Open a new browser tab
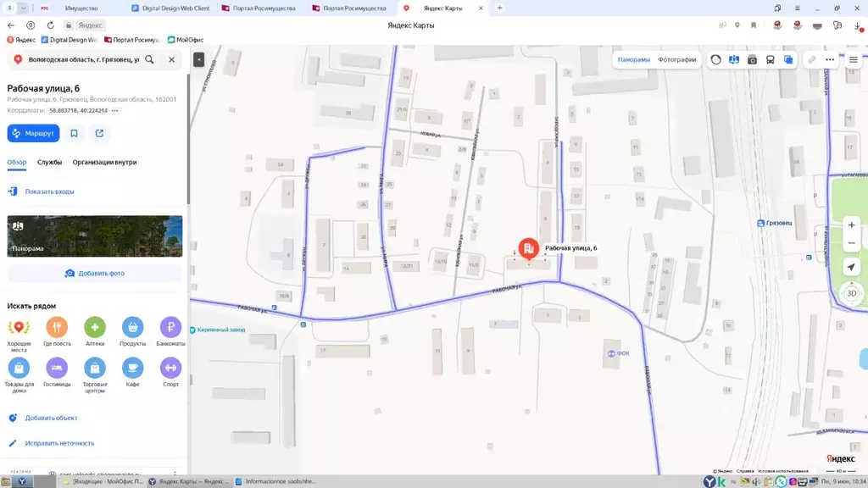This screenshot has width=868, height=488. (499, 8)
